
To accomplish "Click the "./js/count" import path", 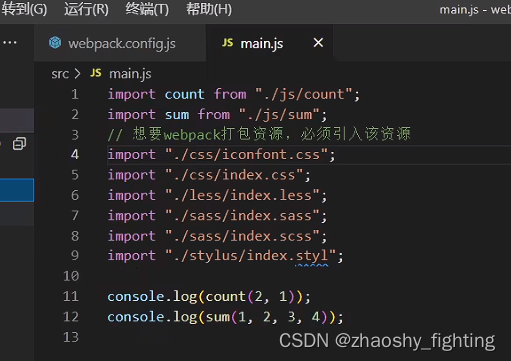I will pos(304,94).
